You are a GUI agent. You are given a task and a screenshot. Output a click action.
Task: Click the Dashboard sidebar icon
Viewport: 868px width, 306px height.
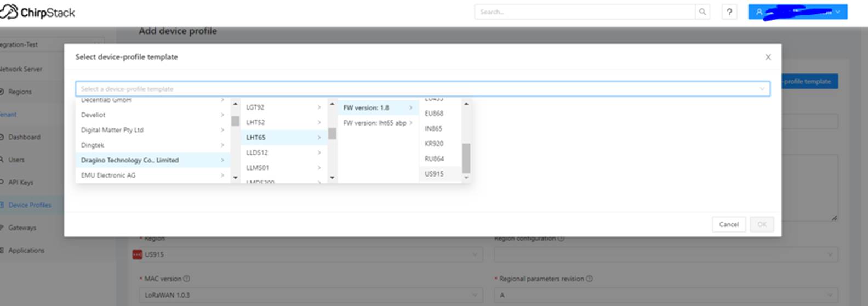pyautogui.click(x=2, y=137)
